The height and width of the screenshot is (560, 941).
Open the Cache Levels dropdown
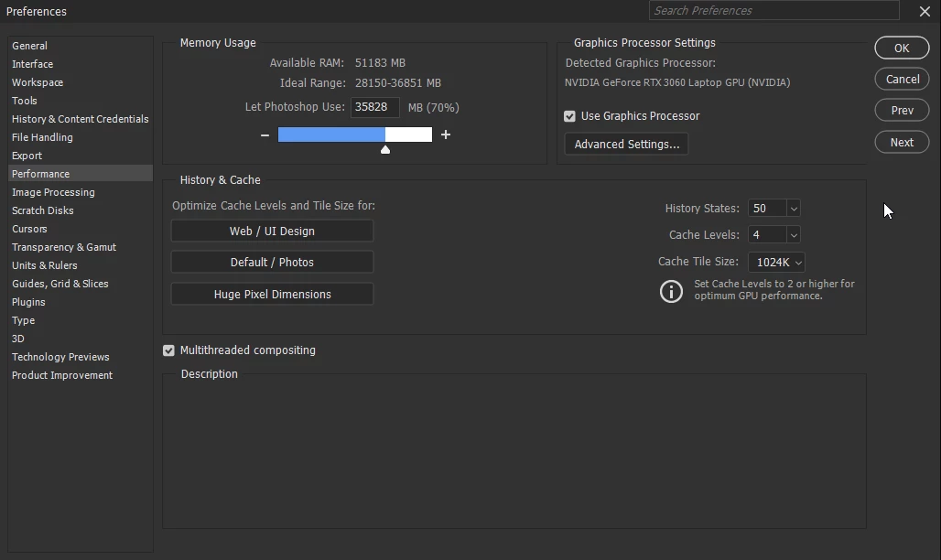click(794, 234)
